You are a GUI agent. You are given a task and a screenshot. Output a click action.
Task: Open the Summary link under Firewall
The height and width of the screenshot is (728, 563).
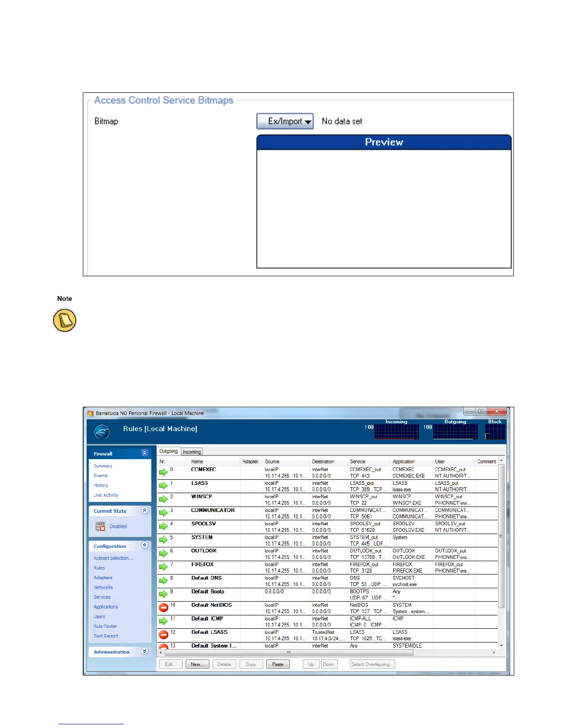coord(103,466)
